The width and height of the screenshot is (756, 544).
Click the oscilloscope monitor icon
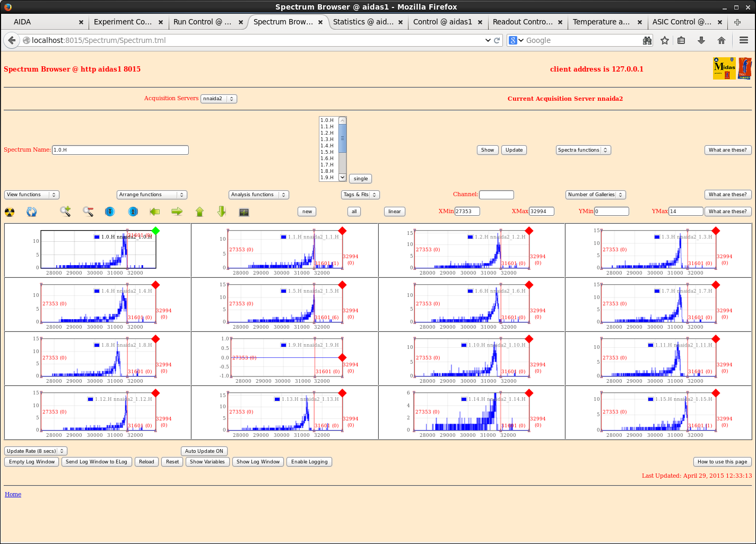point(244,212)
